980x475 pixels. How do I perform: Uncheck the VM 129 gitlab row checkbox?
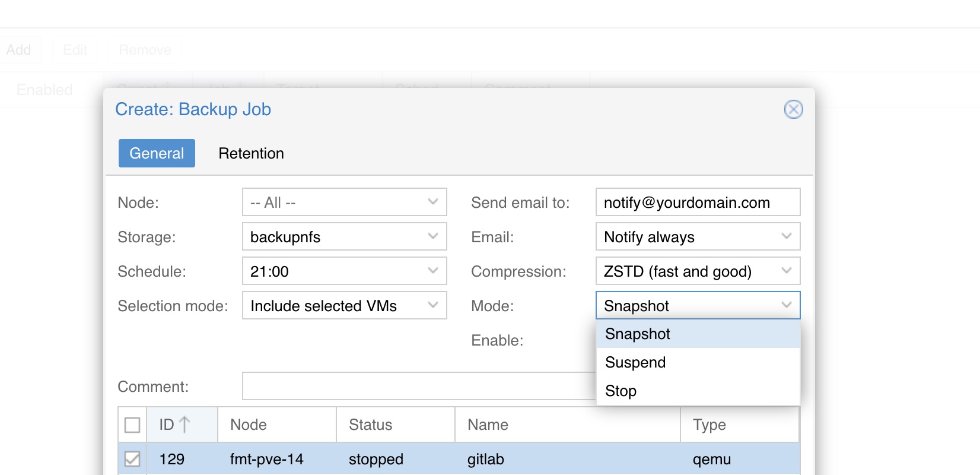(132, 459)
